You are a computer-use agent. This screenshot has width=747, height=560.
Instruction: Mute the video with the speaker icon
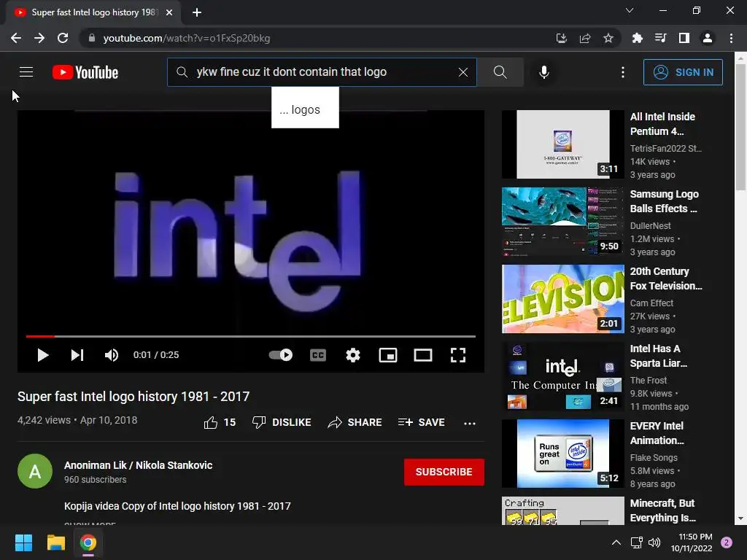tap(112, 355)
